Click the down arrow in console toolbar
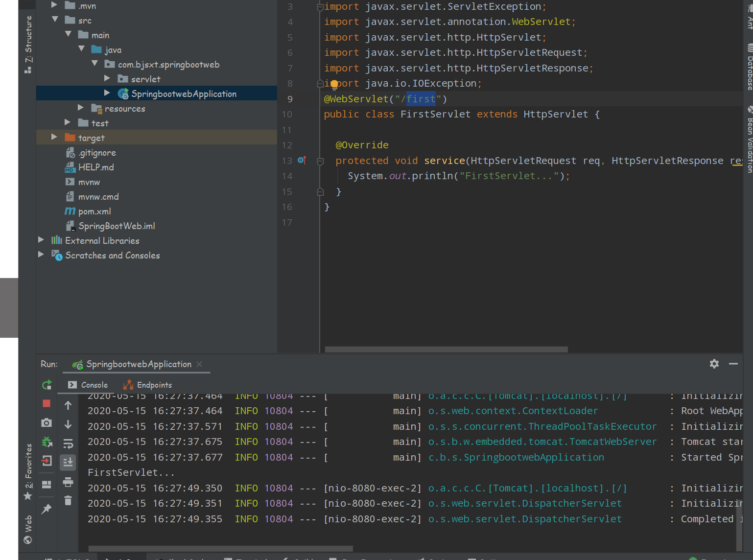The image size is (753, 560). tap(68, 424)
